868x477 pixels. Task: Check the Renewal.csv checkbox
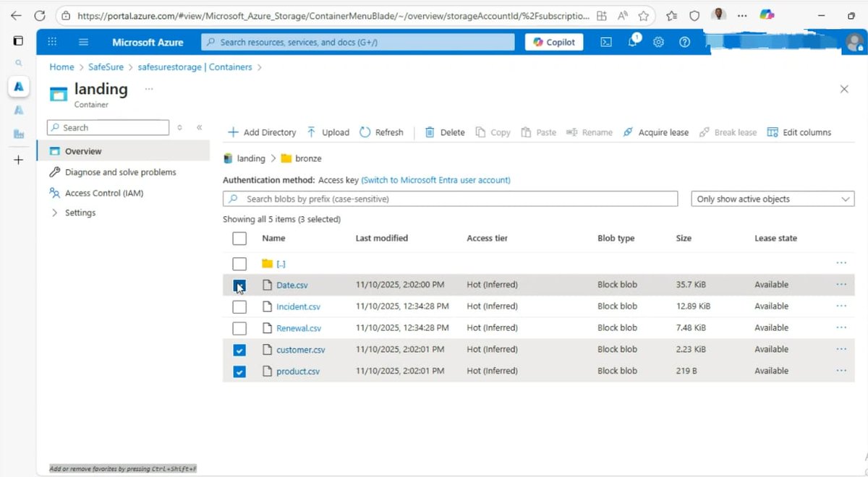239,329
